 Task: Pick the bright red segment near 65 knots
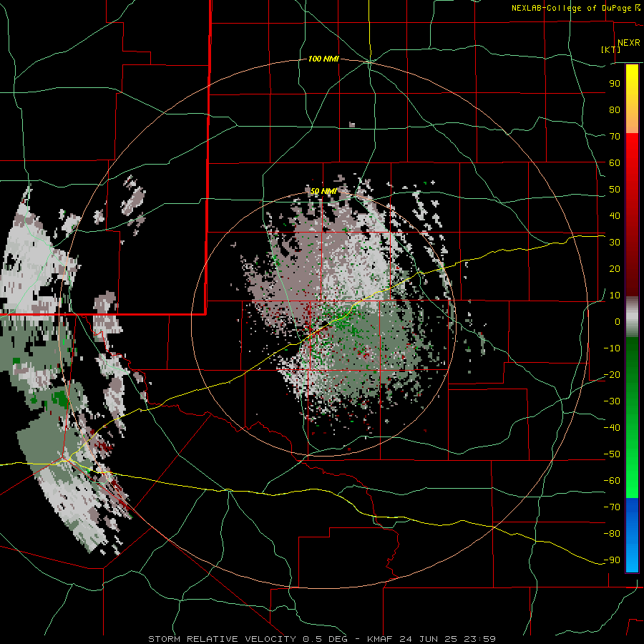pos(632,148)
